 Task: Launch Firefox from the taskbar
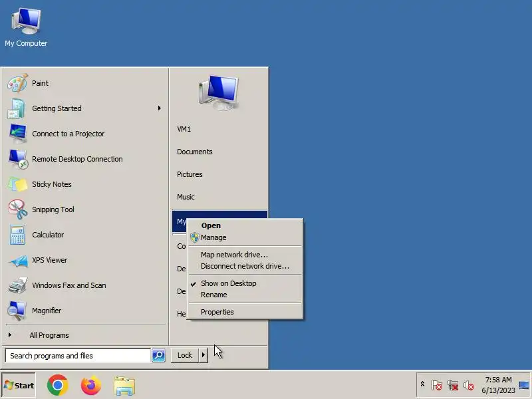coord(91,385)
